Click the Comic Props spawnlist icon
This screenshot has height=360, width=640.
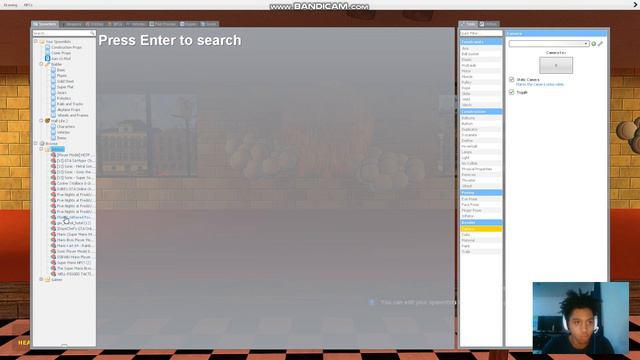47,53
